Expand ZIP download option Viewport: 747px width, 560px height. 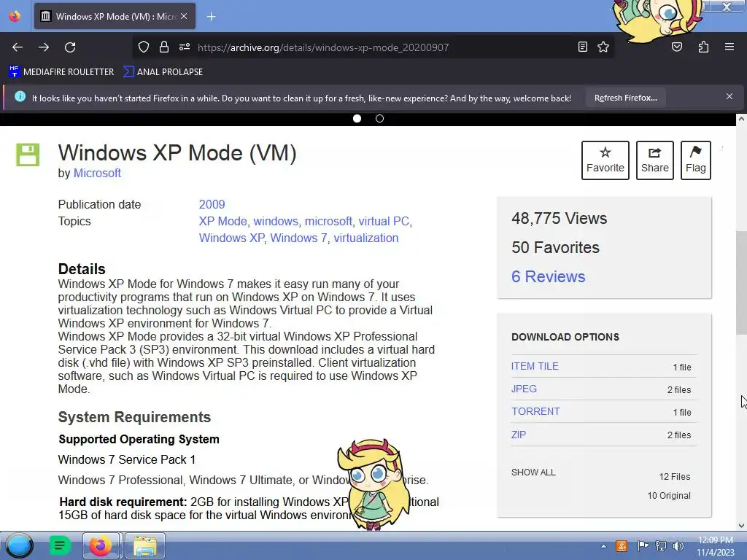(519, 435)
